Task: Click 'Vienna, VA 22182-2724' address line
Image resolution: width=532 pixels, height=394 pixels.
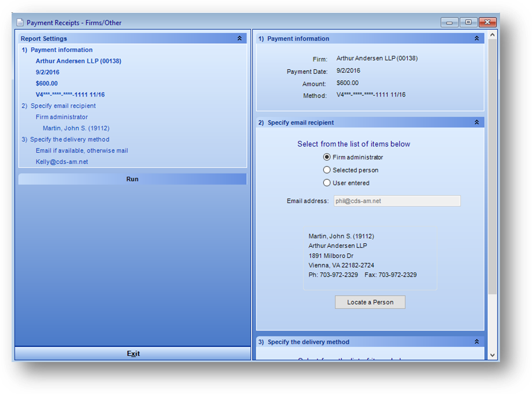Action: coord(341,265)
